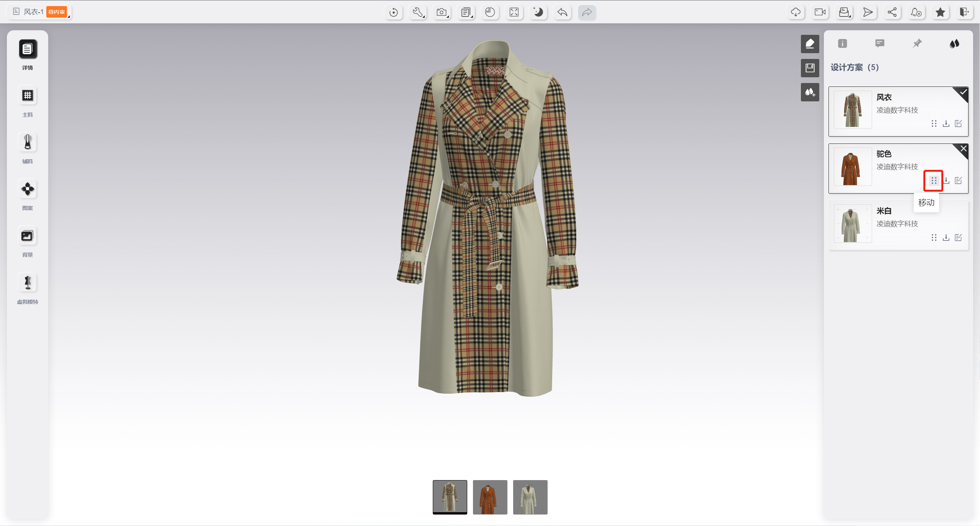This screenshot has height=526, width=980.
Task: Click the share icon
Action: [892, 12]
